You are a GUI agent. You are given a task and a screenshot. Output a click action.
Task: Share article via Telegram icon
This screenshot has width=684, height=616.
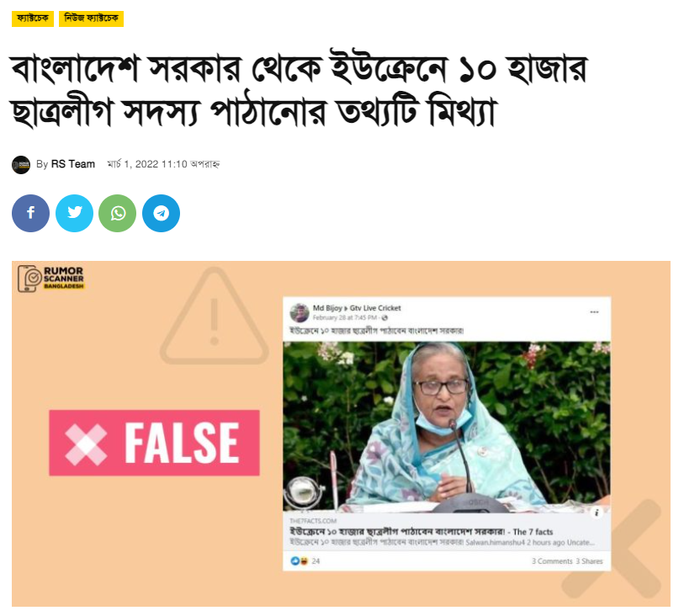(x=161, y=214)
